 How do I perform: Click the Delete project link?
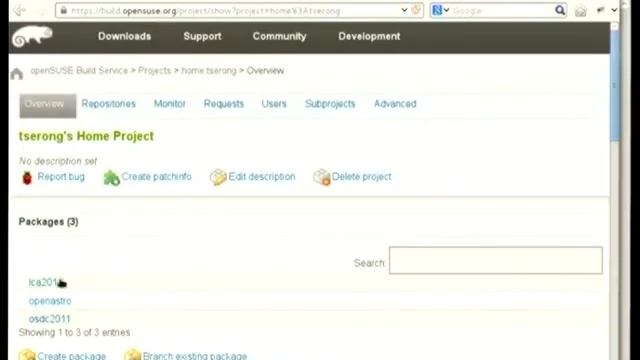(362, 177)
